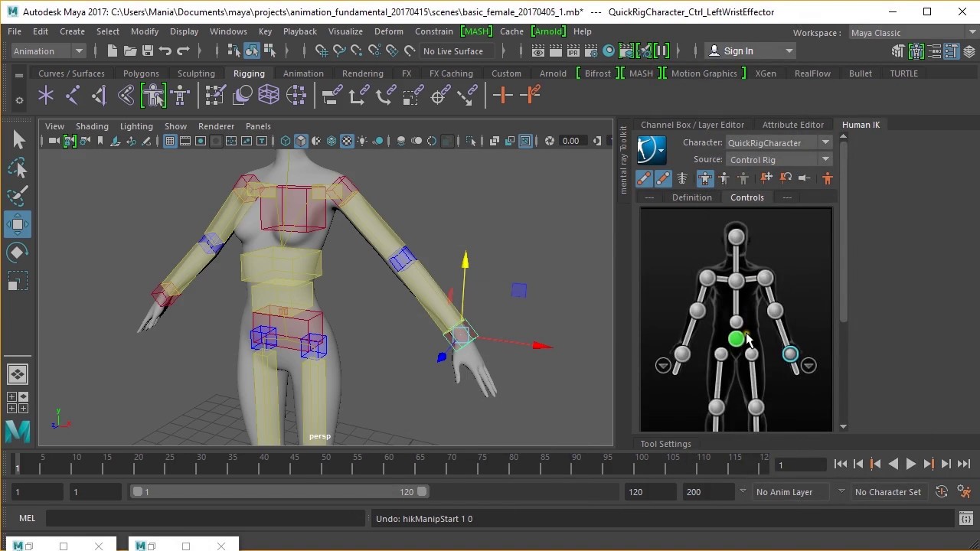The height and width of the screenshot is (551, 980).
Task: Open the Constrain menu
Action: coord(434,31)
